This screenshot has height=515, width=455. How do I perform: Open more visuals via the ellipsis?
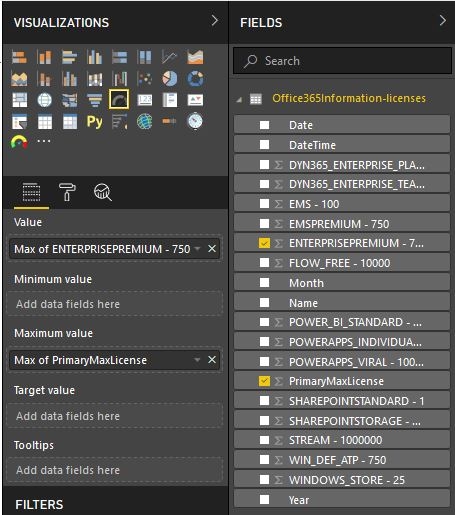pos(44,141)
